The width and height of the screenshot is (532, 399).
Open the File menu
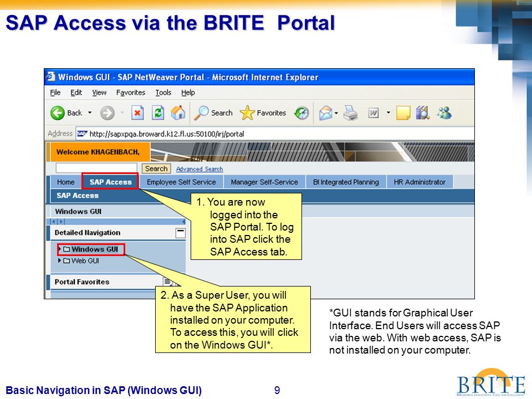[55, 93]
